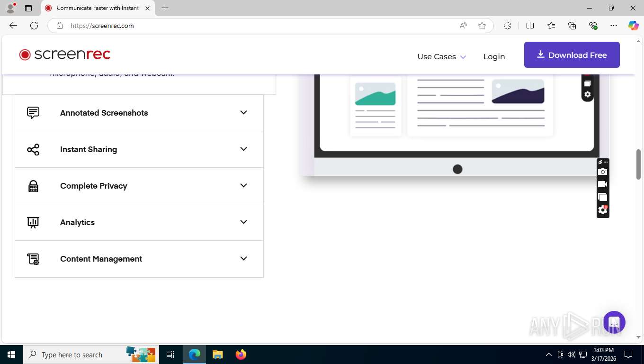Add this page to favorites star
644x364 pixels.
tap(482, 26)
